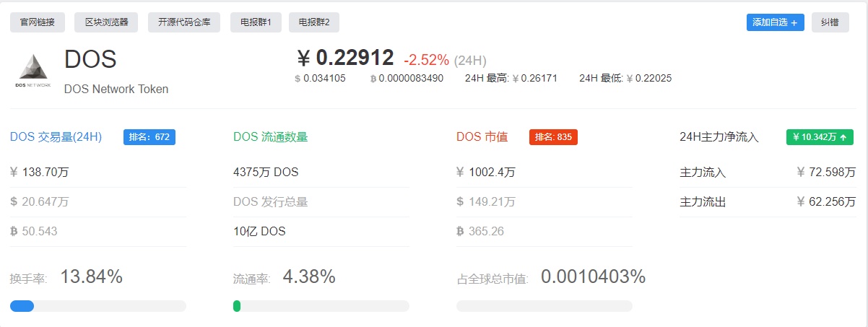
Task: Click the $0.034105 USD price
Action: pos(320,78)
